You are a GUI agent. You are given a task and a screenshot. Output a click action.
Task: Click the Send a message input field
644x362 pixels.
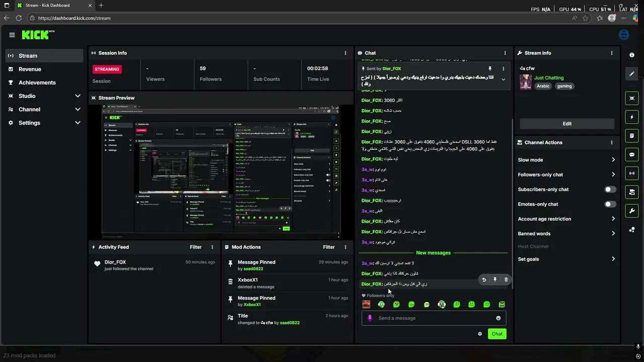pos(434,318)
